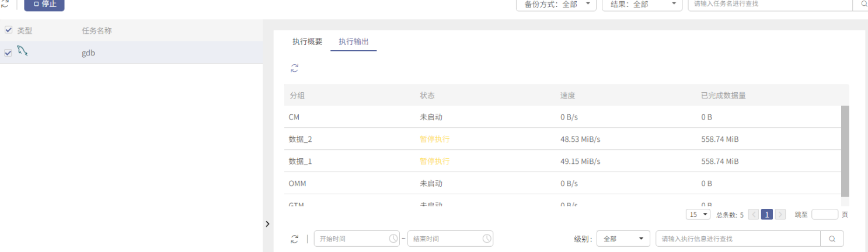Click the MySQL dolphin icon in the gdb row

[22, 51]
